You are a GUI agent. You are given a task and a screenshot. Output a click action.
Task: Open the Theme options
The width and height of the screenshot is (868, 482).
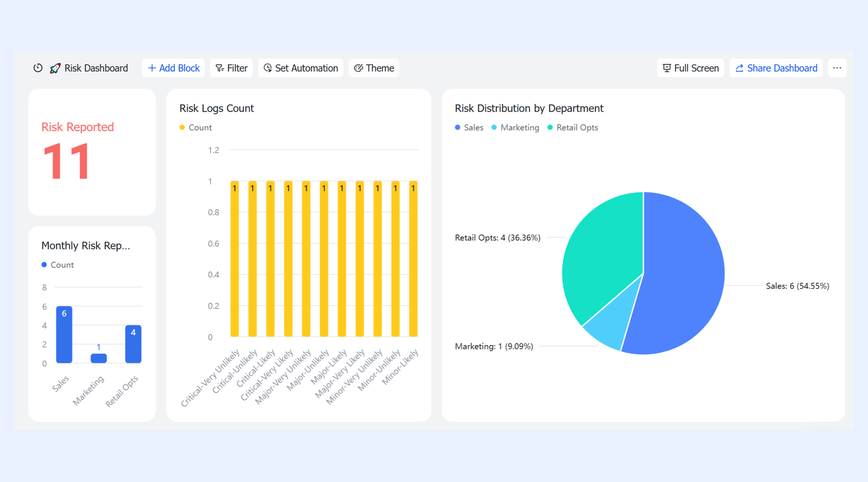374,68
